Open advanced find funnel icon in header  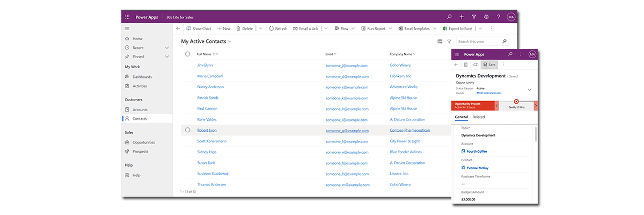click(474, 17)
